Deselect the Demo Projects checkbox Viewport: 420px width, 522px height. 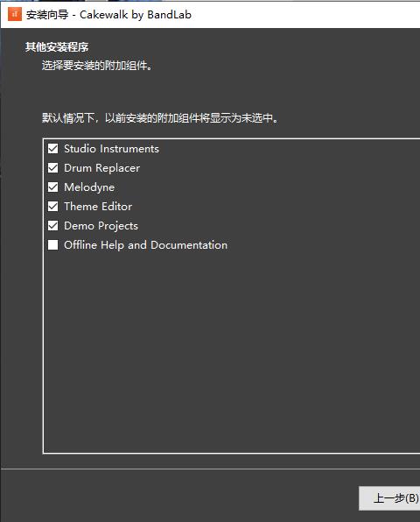[52, 226]
